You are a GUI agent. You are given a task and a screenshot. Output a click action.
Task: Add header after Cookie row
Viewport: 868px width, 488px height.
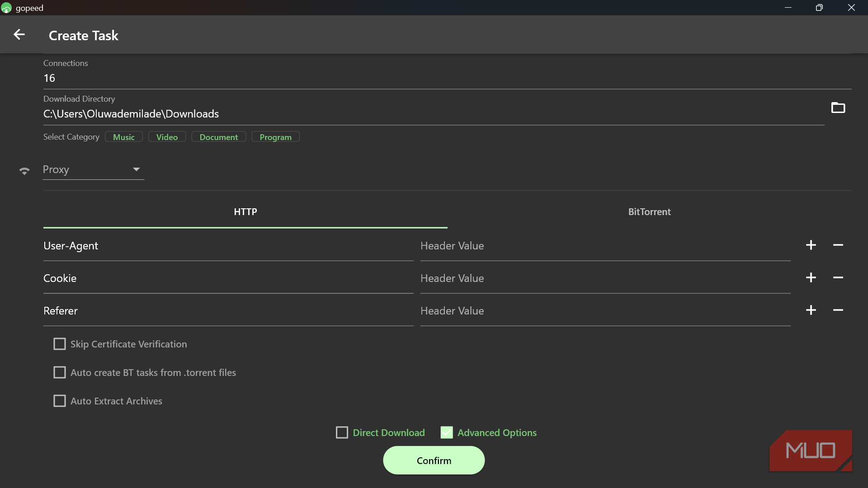tap(811, 277)
